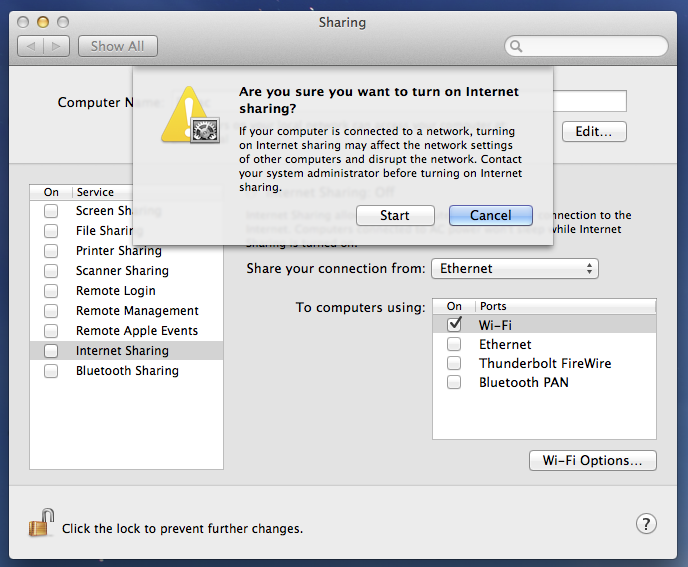Select the Internet Sharing service row

tap(126, 351)
